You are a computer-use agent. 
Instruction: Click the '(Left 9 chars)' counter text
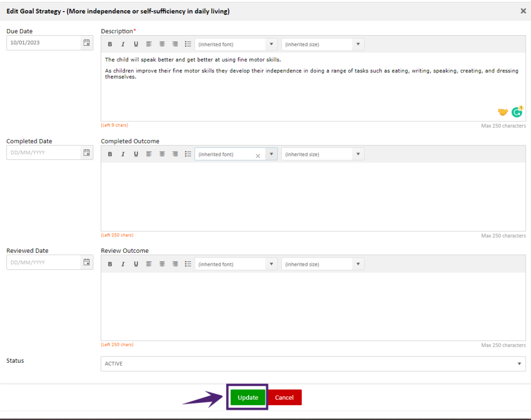(115, 125)
